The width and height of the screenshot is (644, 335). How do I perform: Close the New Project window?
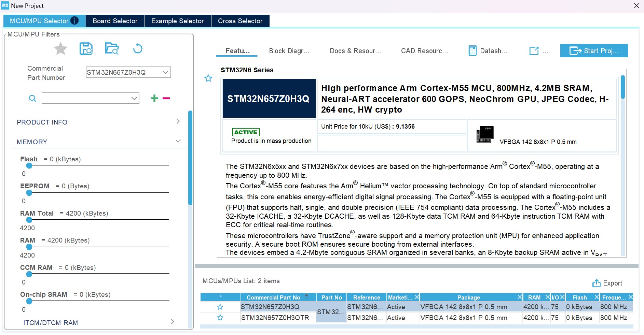(636, 6)
